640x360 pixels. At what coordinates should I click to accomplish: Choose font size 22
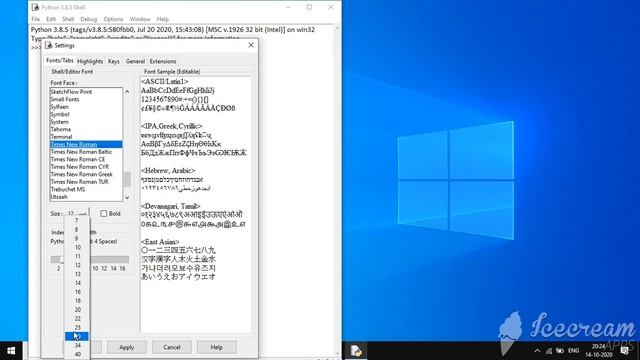click(77, 318)
